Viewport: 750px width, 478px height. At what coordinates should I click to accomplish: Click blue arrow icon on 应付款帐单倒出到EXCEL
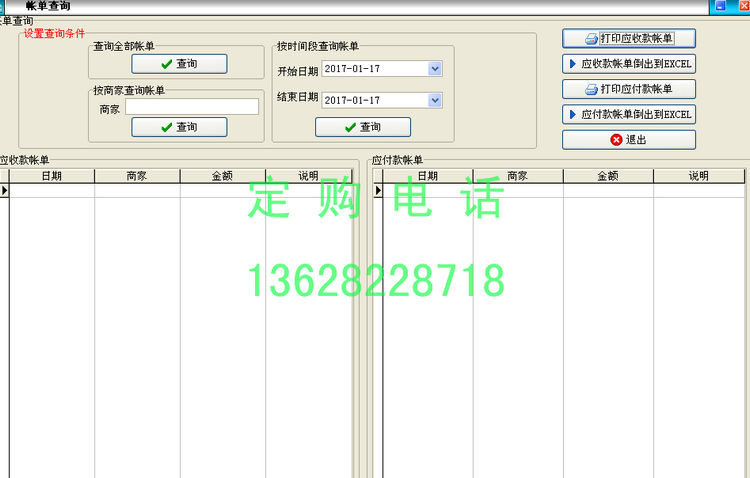click(573, 115)
